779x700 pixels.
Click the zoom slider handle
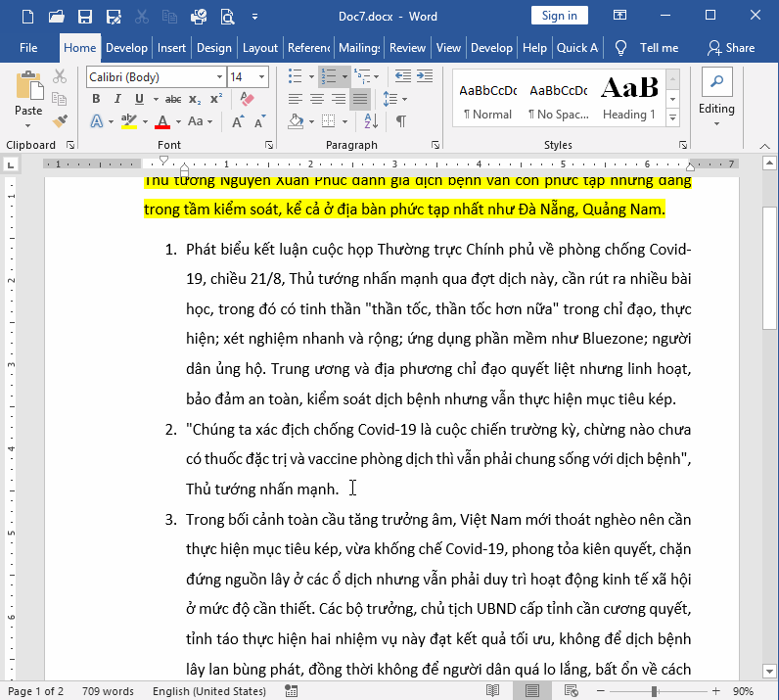(655, 691)
